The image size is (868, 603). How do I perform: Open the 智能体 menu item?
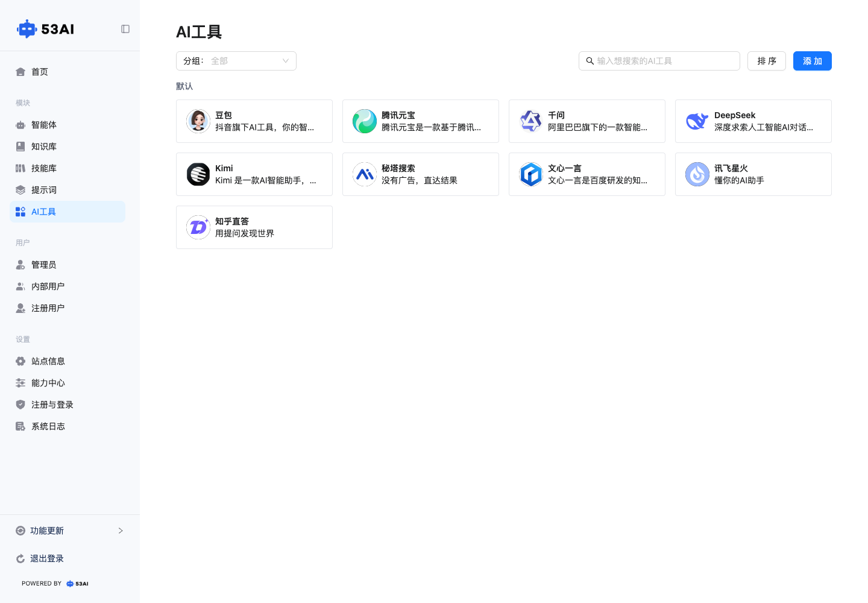pyautogui.click(x=68, y=125)
